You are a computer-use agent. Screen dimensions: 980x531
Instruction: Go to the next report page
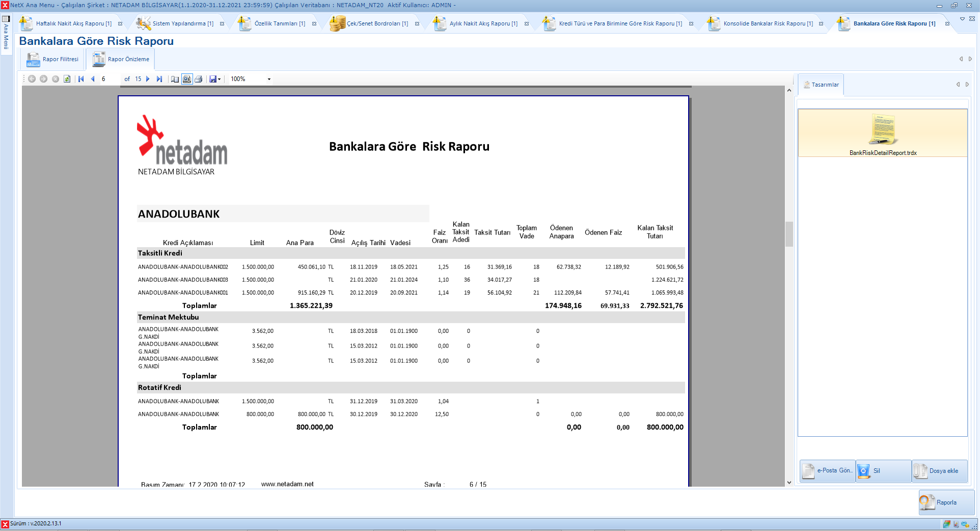tap(148, 79)
